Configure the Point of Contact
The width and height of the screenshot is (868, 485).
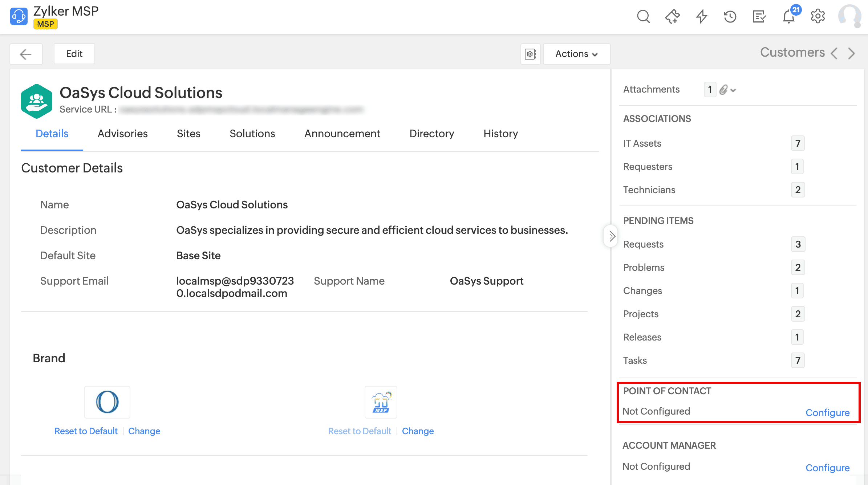pyautogui.click(x=827, y=413)
